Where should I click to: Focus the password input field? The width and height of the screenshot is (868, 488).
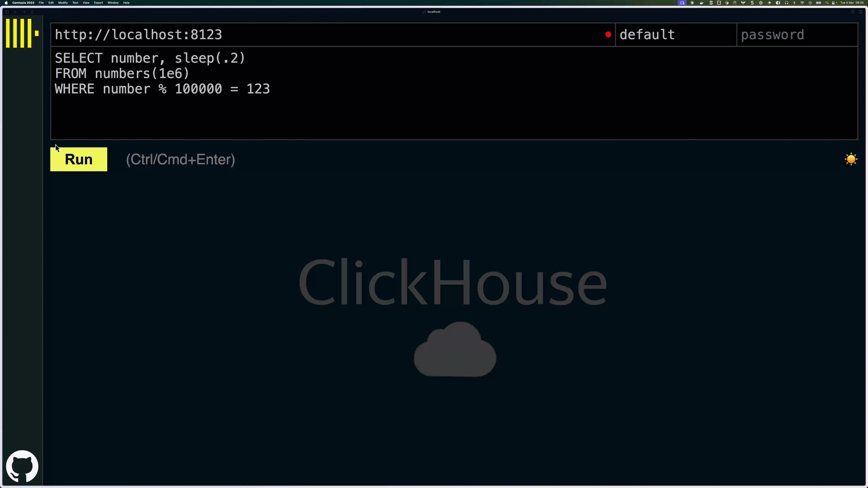coord(797,35)
